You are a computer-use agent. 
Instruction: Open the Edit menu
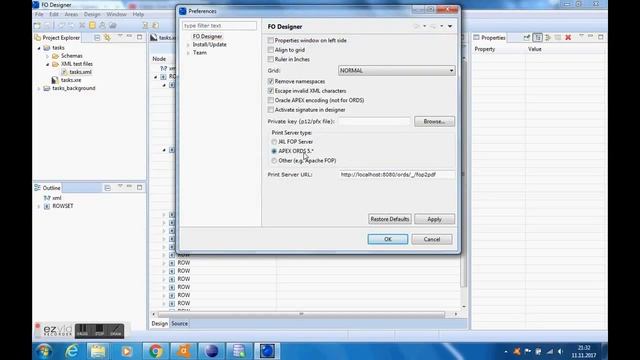coord(54,14)
